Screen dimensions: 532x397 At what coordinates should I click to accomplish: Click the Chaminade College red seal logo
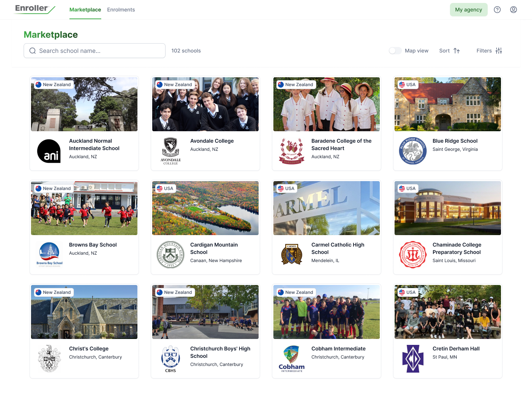(413, 255)
